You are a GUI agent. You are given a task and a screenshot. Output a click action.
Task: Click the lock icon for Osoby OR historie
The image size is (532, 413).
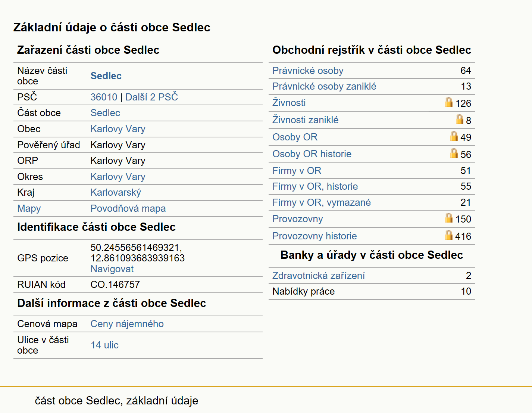point(454,153)
